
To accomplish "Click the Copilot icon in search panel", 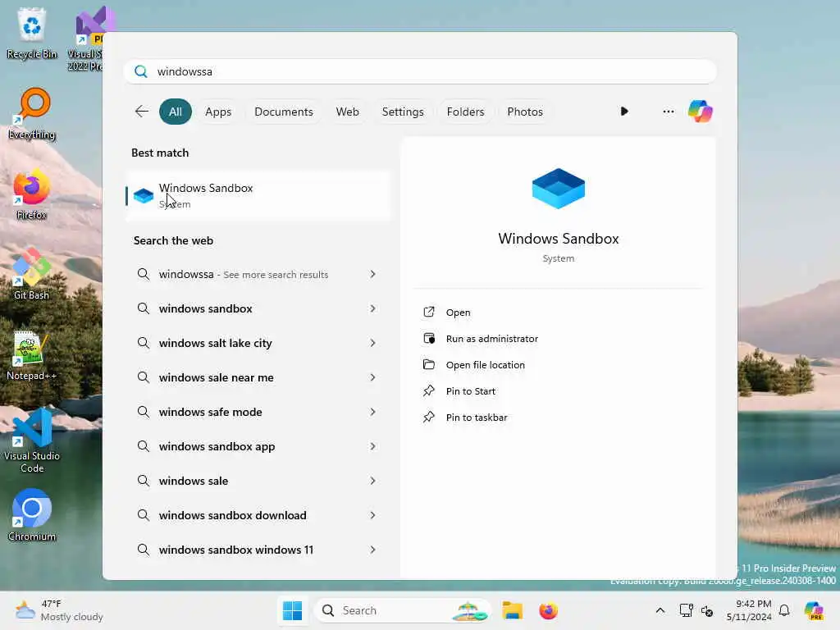I will tap(700, 112).
